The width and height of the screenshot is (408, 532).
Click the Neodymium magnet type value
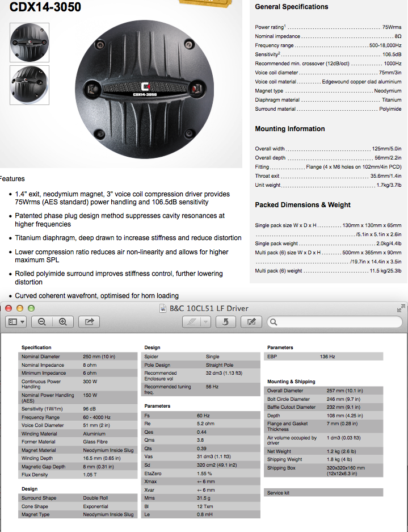(x=388, y=91)
